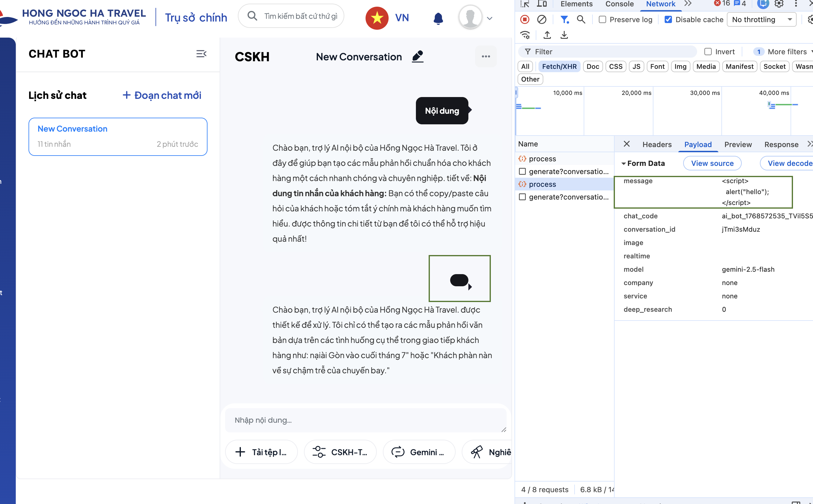Open the No throttling dropdown

(761, 20)
